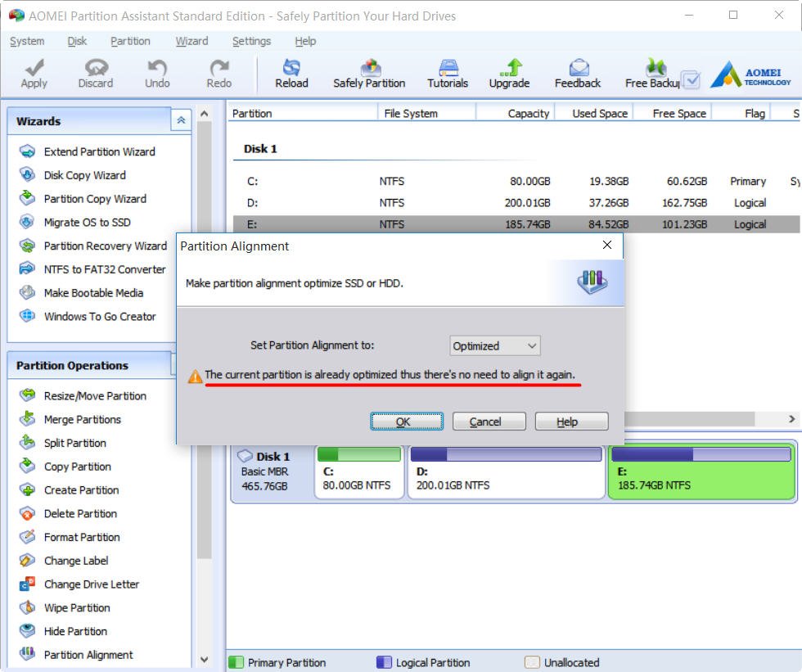Click partition list right scroll arrow

coord(792,419)
